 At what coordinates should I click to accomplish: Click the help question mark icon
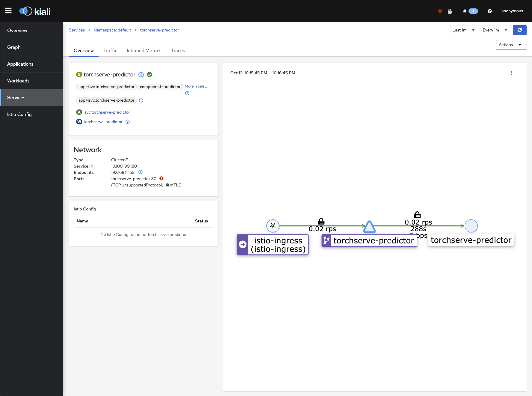[489, 11]
